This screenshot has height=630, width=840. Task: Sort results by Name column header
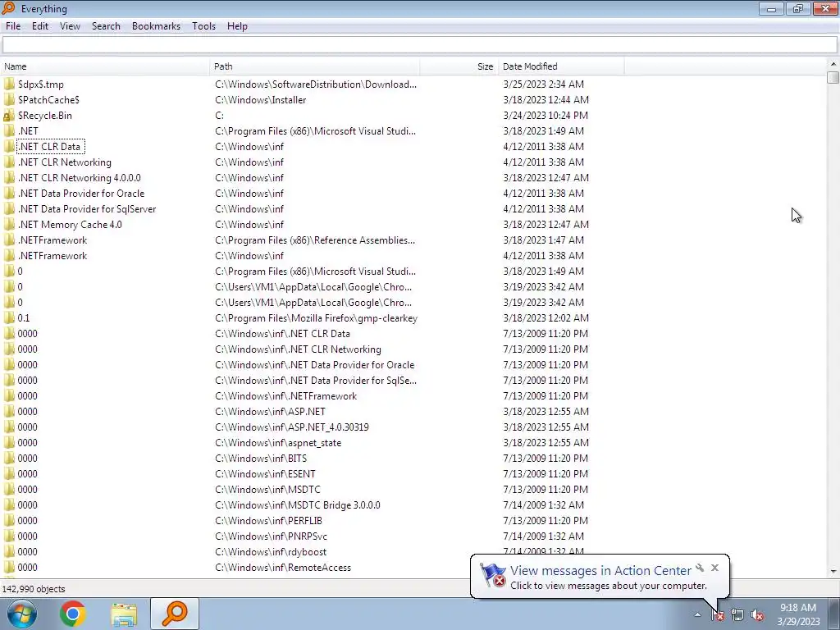(105, 66)
